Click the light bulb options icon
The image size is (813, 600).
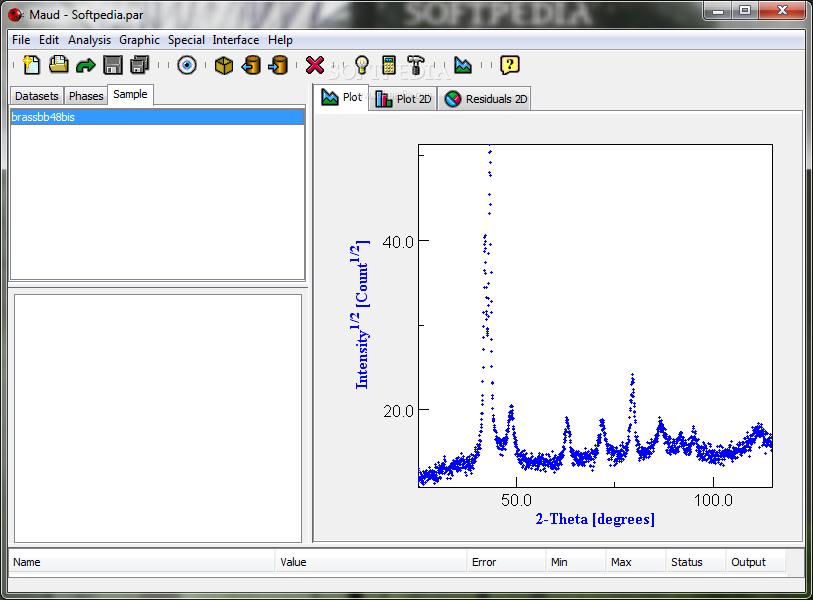362,65
